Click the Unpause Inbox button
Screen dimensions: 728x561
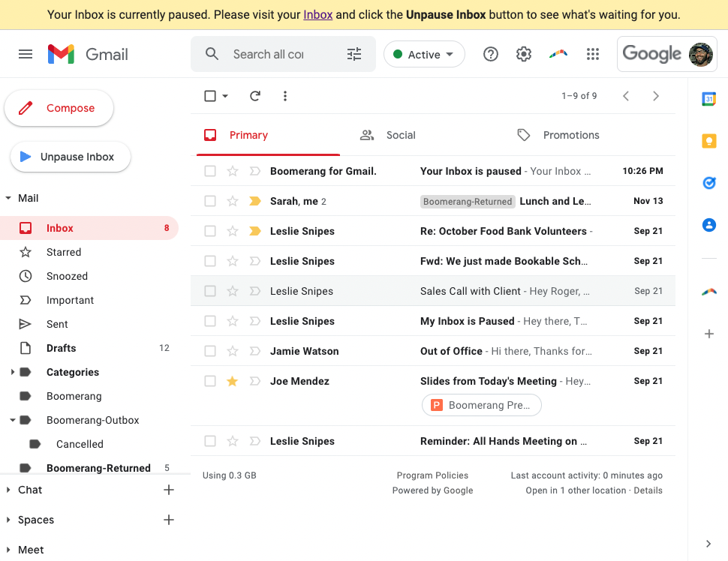tap(70, 157)
